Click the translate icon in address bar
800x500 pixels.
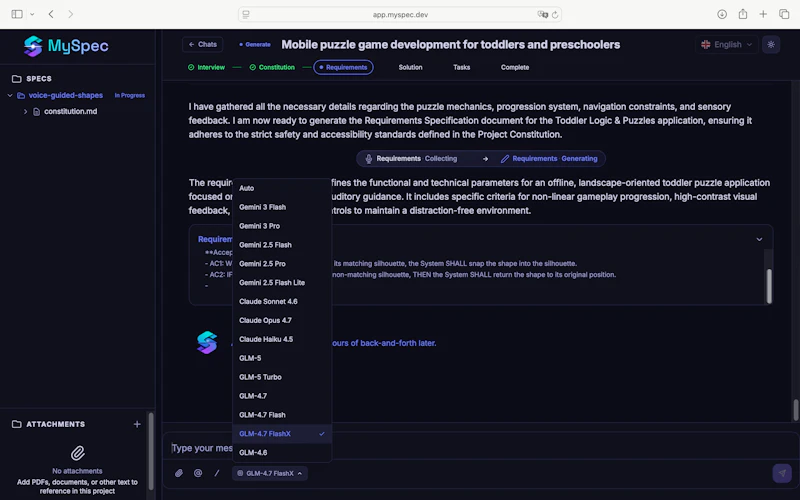[542, 14]
